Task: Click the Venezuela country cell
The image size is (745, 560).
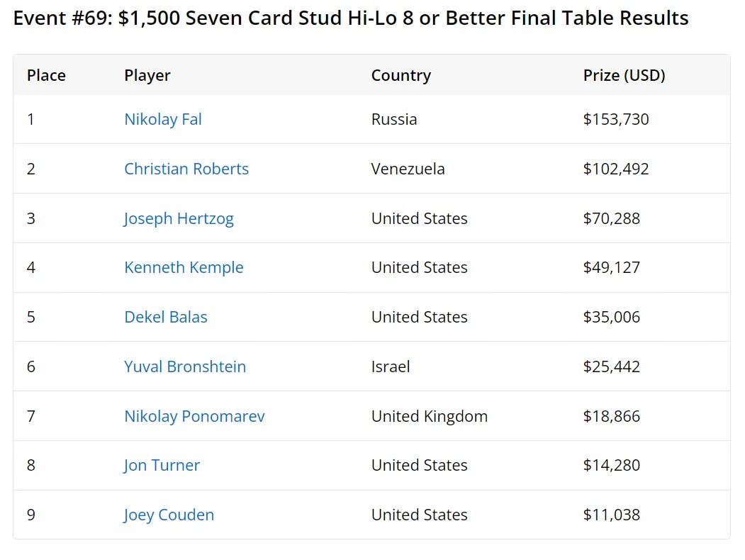Action: 408,169
